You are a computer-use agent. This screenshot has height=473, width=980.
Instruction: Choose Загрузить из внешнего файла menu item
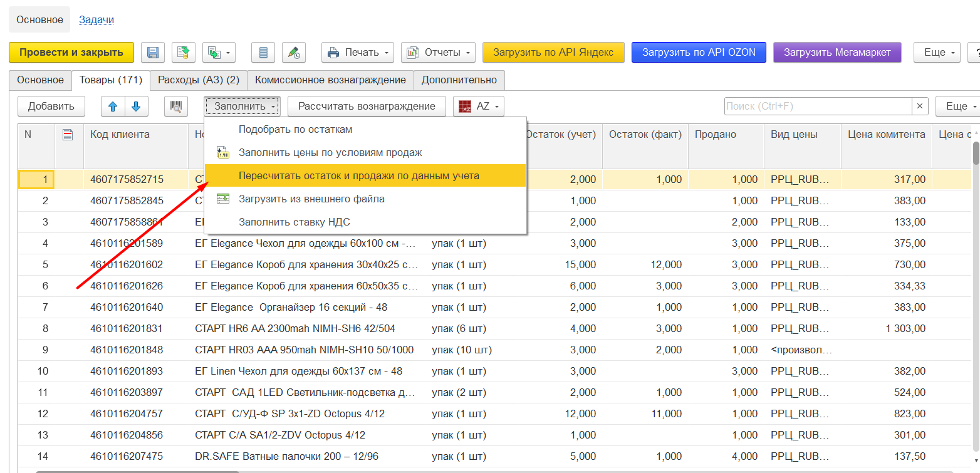click(x=311, y=199)
